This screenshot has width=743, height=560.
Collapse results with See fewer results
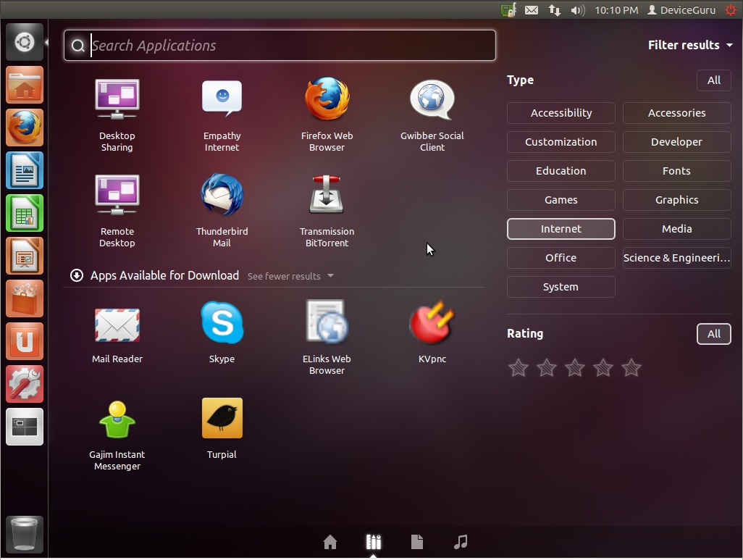point(290,276)
